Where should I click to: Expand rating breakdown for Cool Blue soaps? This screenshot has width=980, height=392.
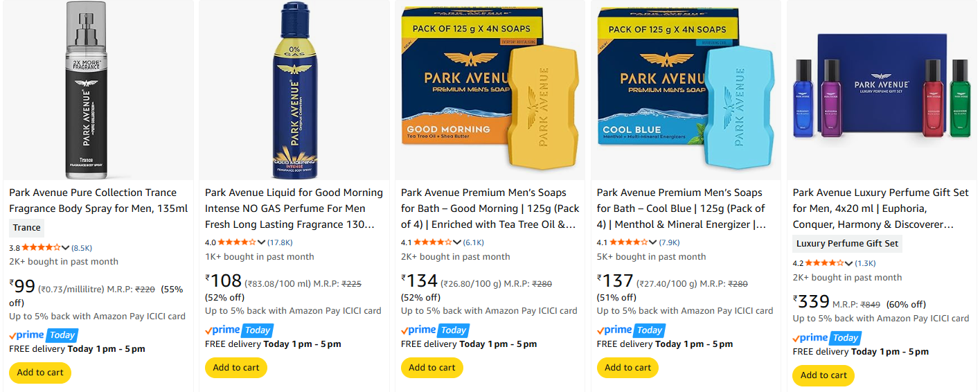tap(654, 242)
